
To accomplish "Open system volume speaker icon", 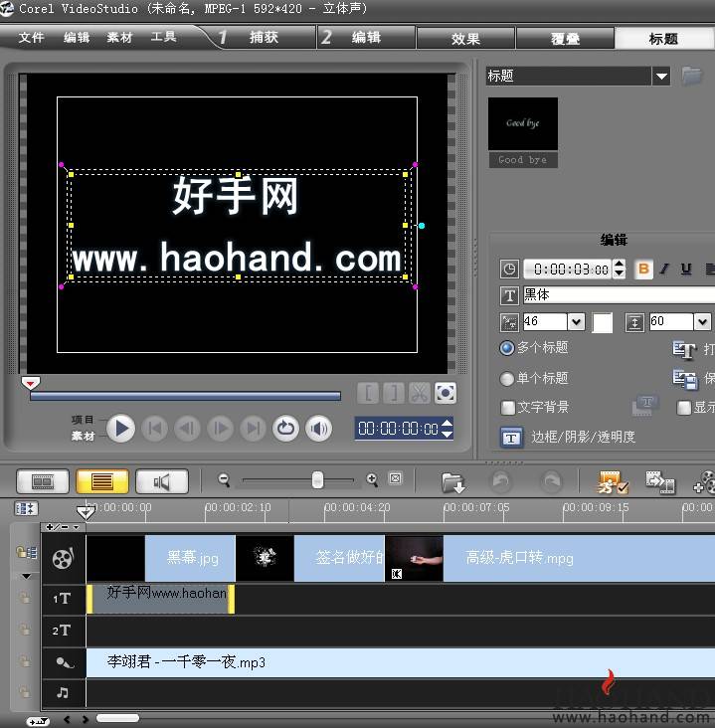I will (319, 428).
